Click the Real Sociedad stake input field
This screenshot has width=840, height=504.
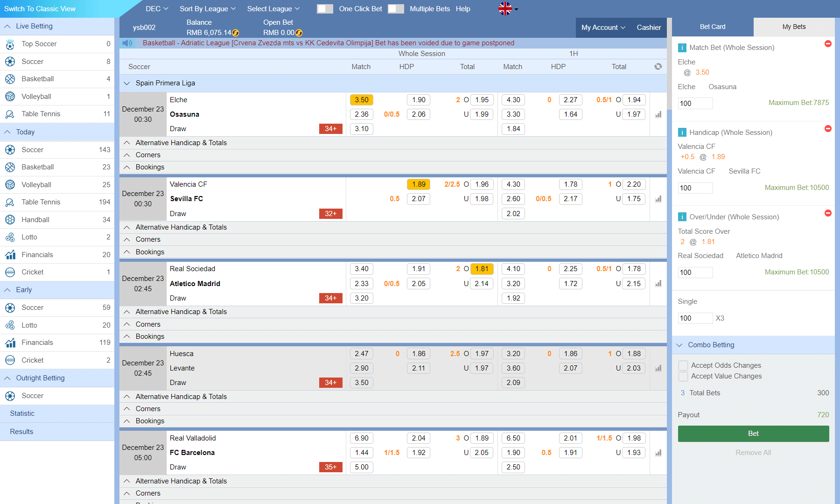pos(695,273)
